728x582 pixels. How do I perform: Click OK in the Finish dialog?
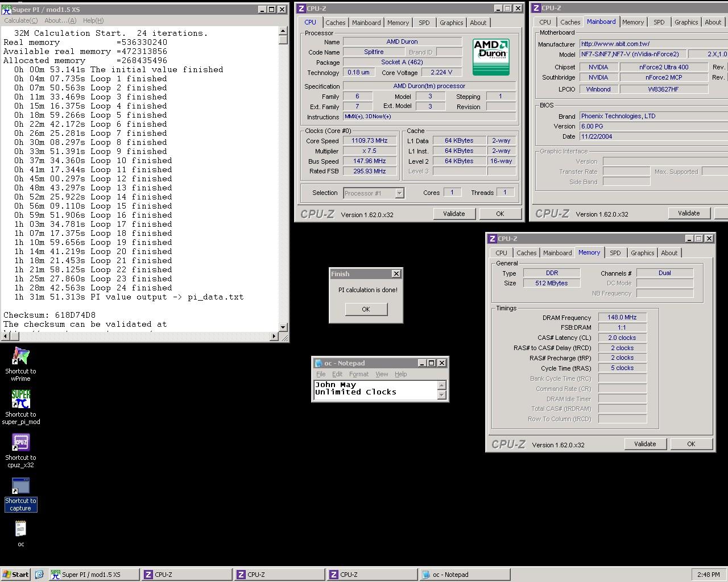point(366,309)
